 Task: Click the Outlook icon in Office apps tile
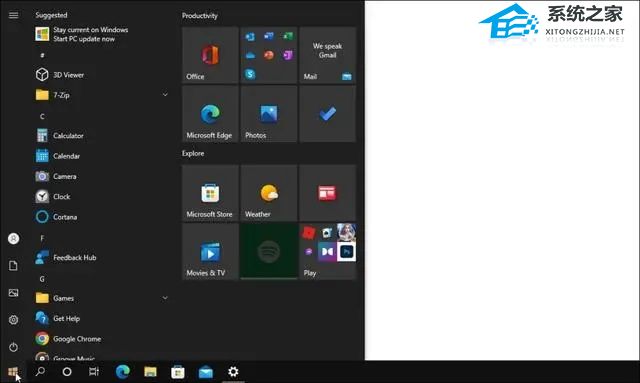(250, 36)
